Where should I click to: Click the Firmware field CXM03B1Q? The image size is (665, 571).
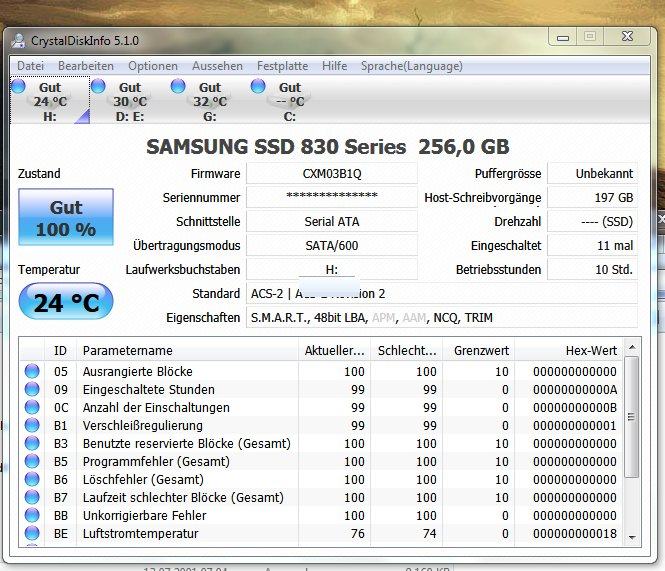coord(332,174)
